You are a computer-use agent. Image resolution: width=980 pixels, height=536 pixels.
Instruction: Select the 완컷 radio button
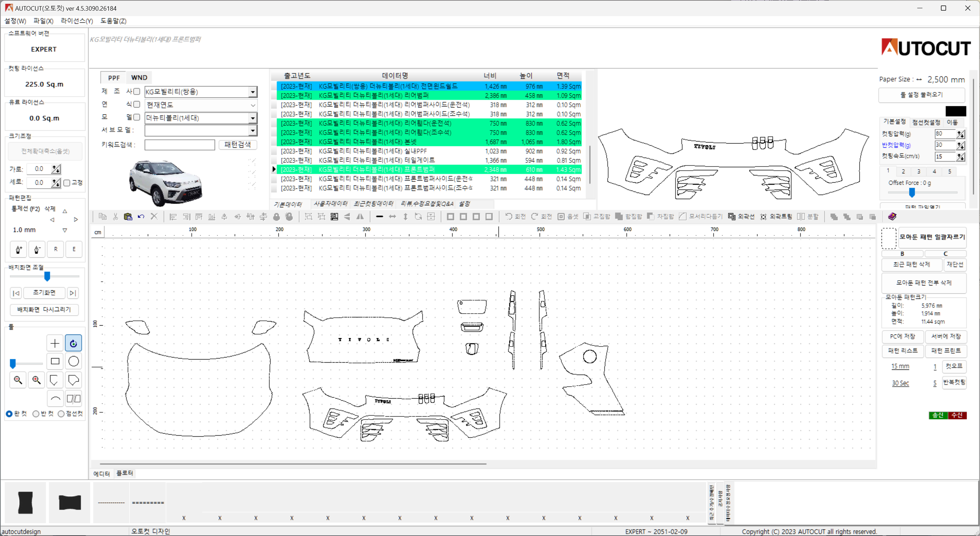pos(9,414)
